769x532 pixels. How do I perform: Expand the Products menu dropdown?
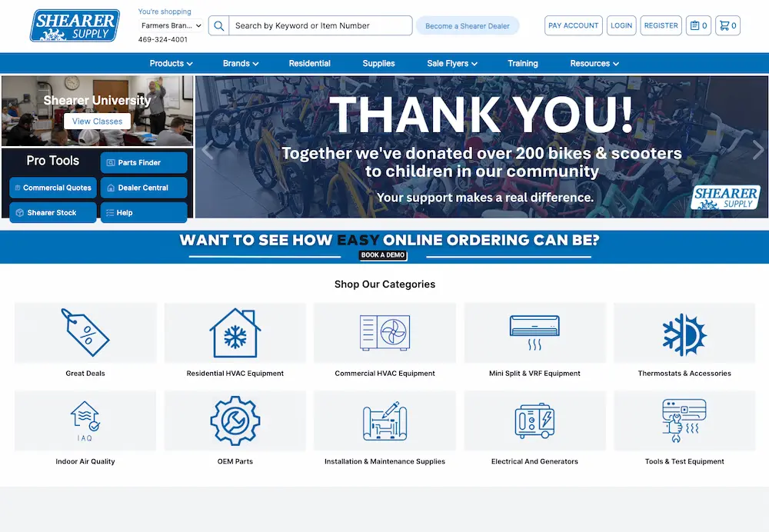pos(171,64)
